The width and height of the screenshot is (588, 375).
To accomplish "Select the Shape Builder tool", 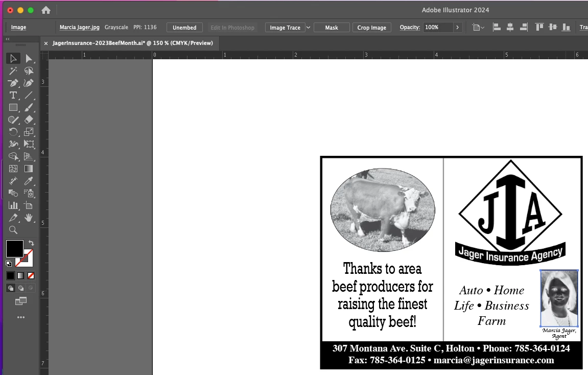I will 13,156.
